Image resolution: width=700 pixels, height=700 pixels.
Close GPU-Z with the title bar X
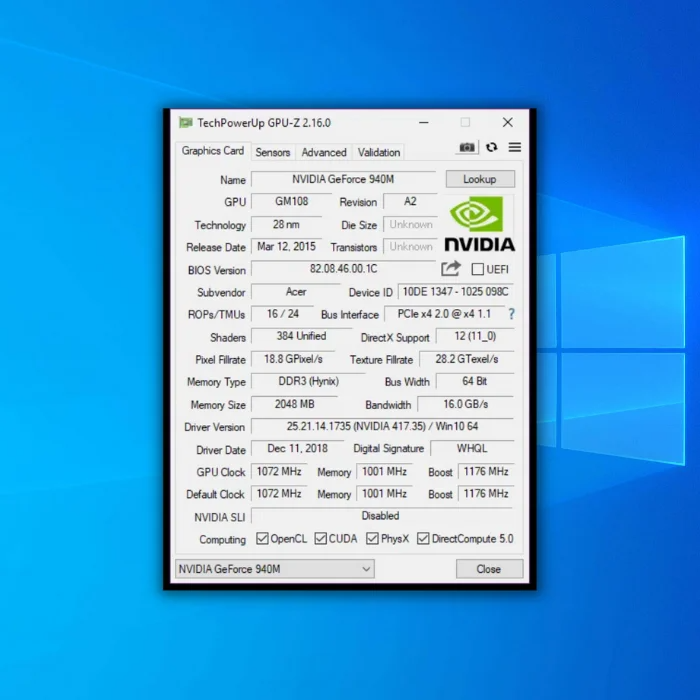point(508,122)
